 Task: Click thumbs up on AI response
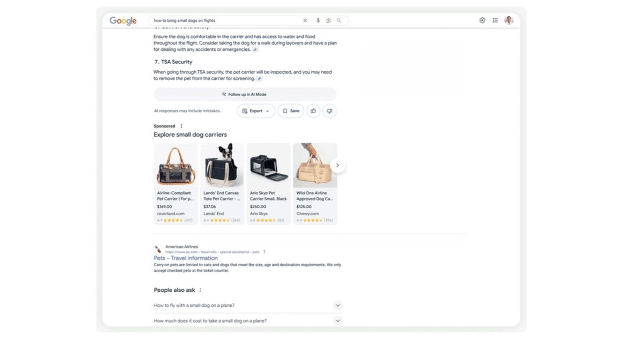[x=313, y=111]
